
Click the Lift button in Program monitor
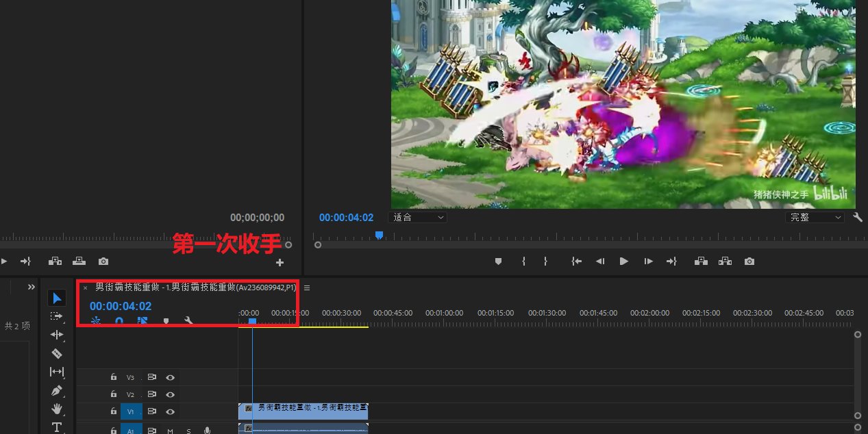(x=701, y=261)
